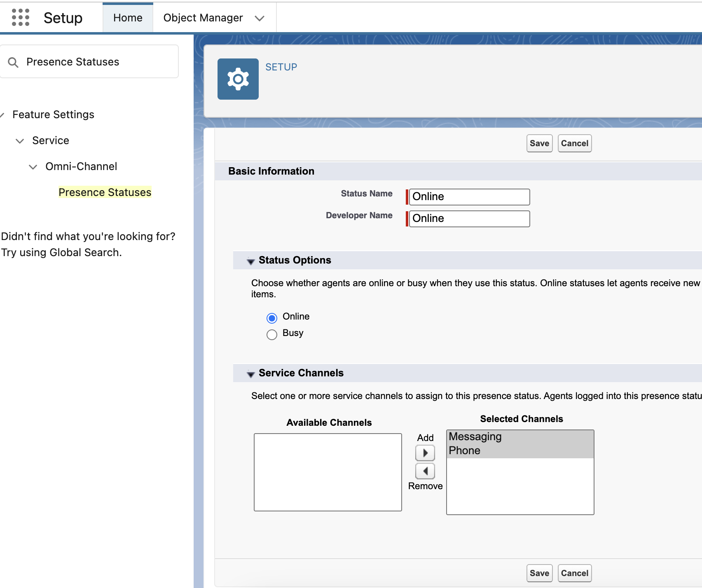This screenshot has height=588, width=702.
Task: Click the bottom Save button
Action: click(x=540, y=573)
